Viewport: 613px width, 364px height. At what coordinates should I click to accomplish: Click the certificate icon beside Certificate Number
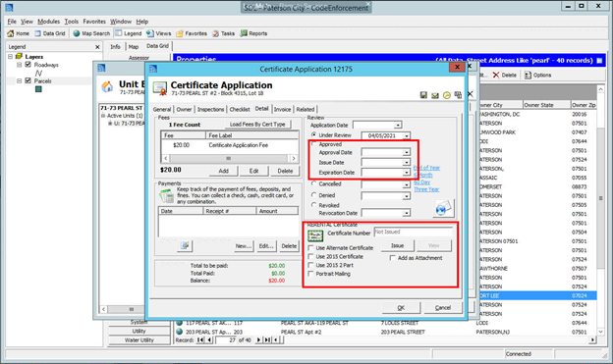click(315, 235)
